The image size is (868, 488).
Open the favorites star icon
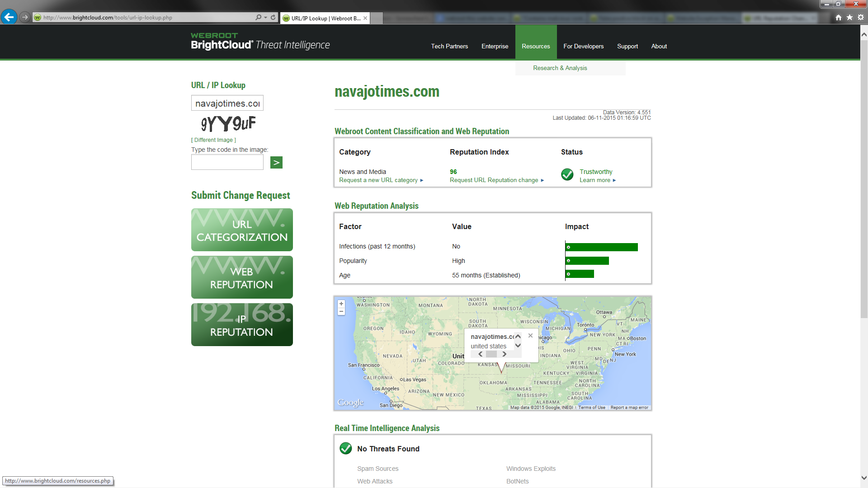click(849, 17)
